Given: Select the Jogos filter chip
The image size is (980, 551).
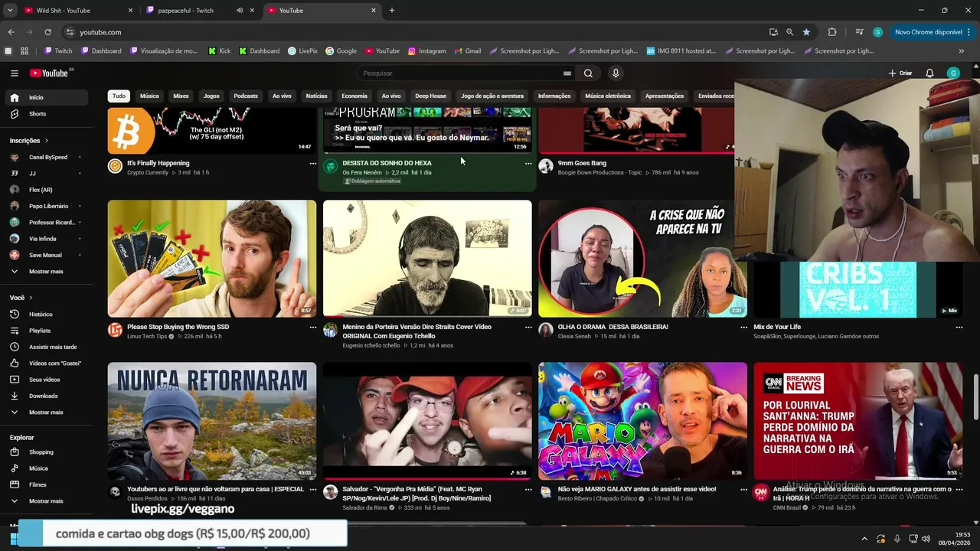Looking at the screenshot, I should click(211, 96).
